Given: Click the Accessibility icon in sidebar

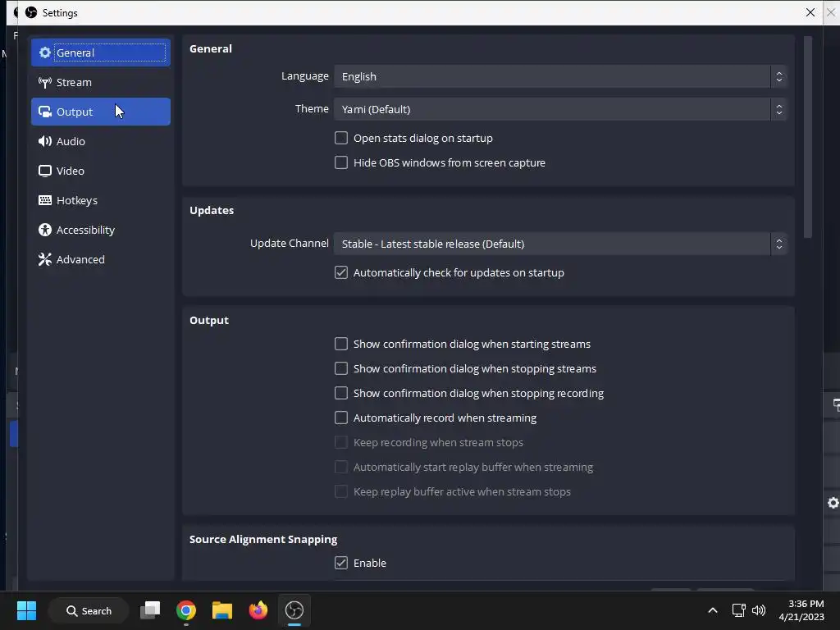Looking at the screenshot, I should 45,230.
